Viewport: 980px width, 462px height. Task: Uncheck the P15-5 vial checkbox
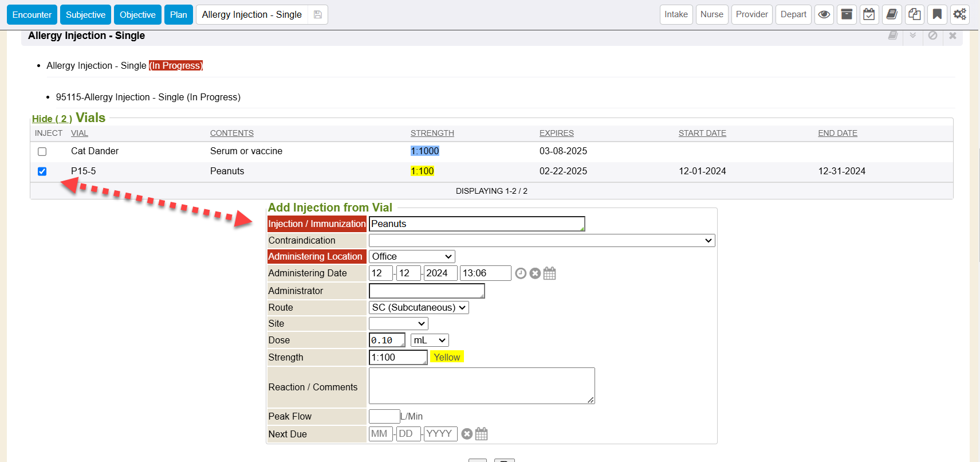[42, 171]
